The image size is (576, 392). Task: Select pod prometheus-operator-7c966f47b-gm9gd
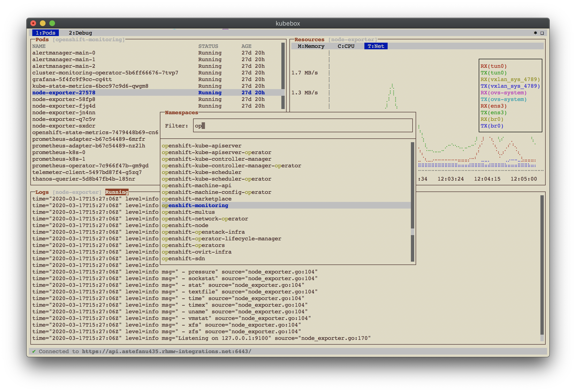click(x=90, y=165)
